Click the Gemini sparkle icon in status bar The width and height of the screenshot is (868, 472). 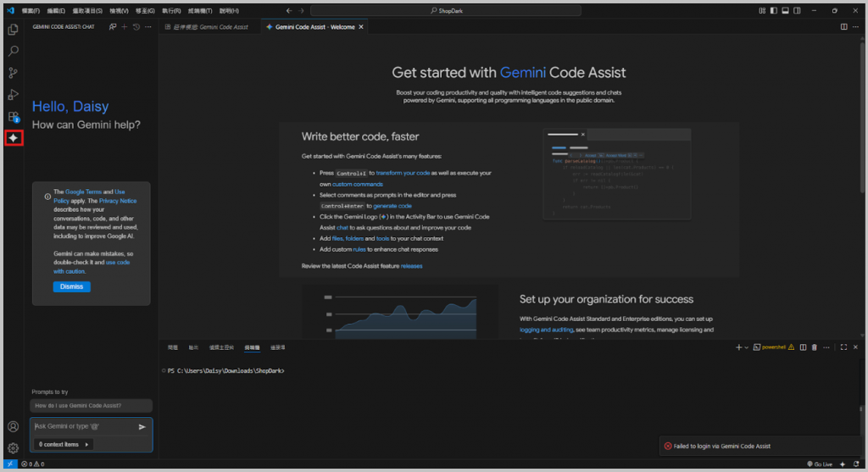pos(843,464)
